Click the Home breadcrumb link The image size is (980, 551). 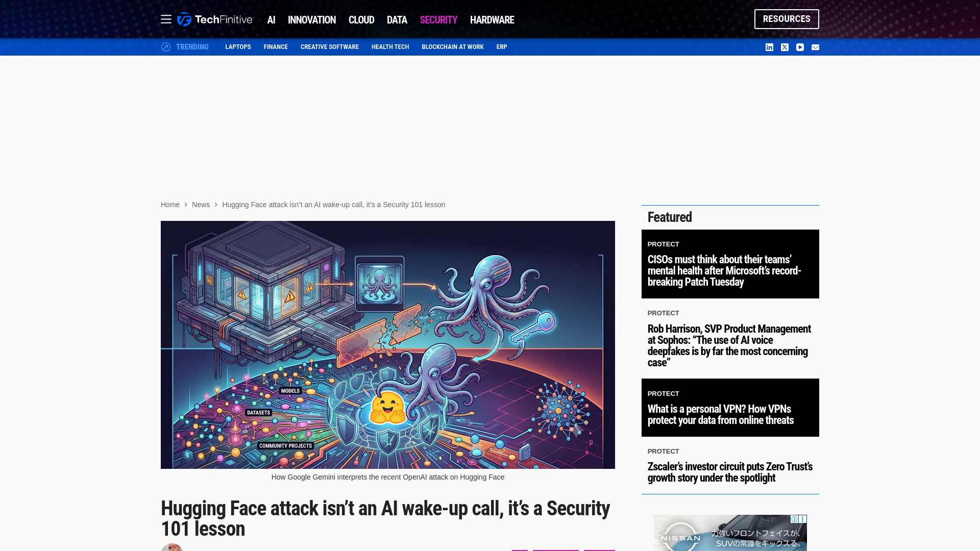click(x=170, y=205)
